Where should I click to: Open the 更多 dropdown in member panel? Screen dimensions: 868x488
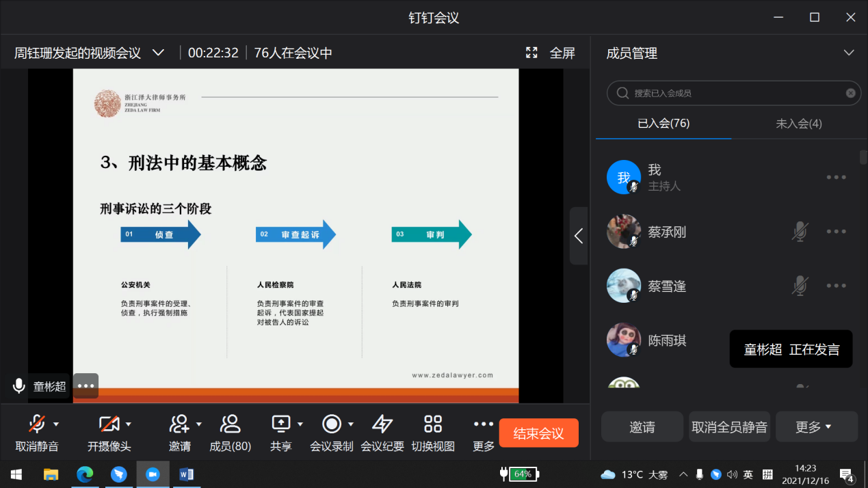pyautogui.click(x=816, y=427)
